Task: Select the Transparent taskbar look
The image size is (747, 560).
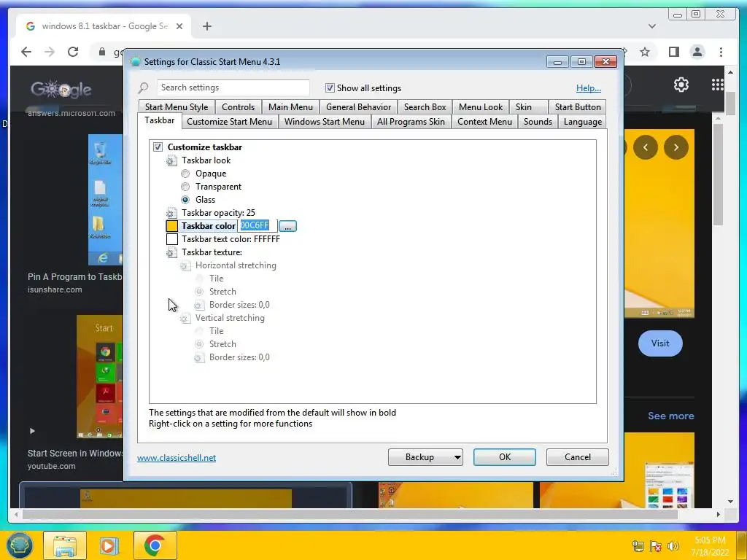Action: click(x=185, y=187)
